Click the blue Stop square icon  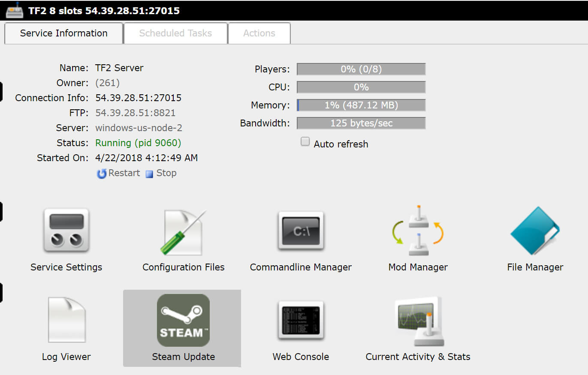tap(149, 174)
